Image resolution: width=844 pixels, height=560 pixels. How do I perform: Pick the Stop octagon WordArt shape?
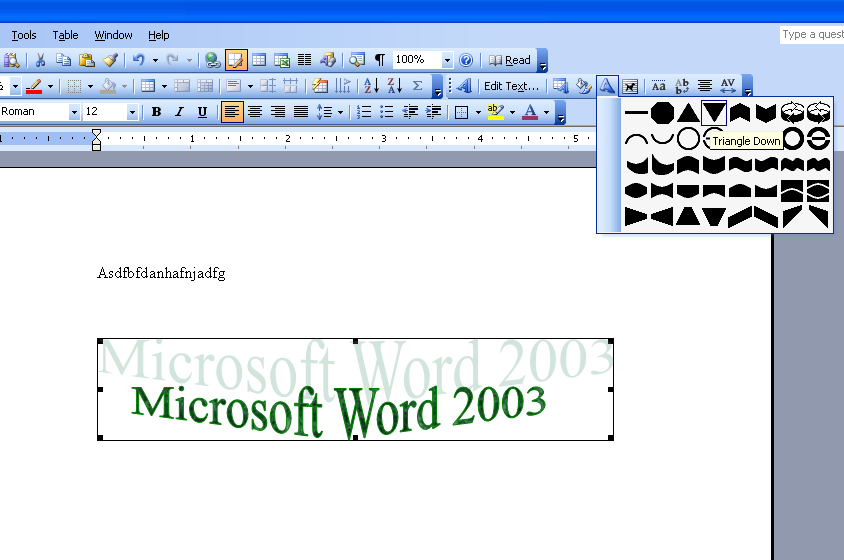click(x=662, y=113)
